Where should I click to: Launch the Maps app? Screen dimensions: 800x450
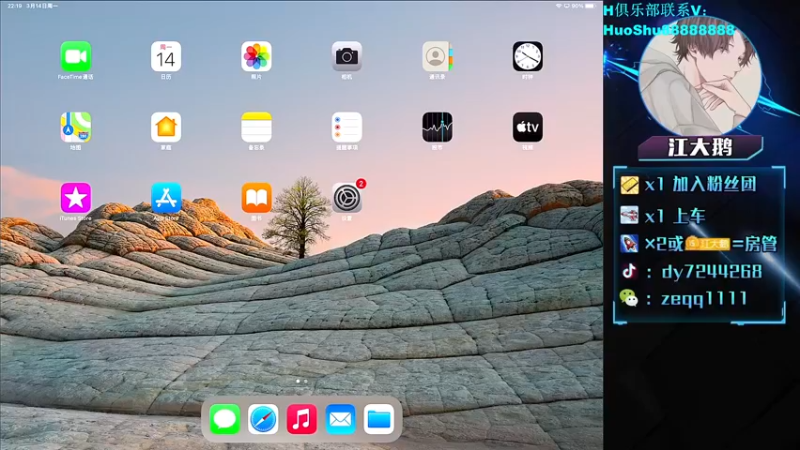click(x=76, y=127)
